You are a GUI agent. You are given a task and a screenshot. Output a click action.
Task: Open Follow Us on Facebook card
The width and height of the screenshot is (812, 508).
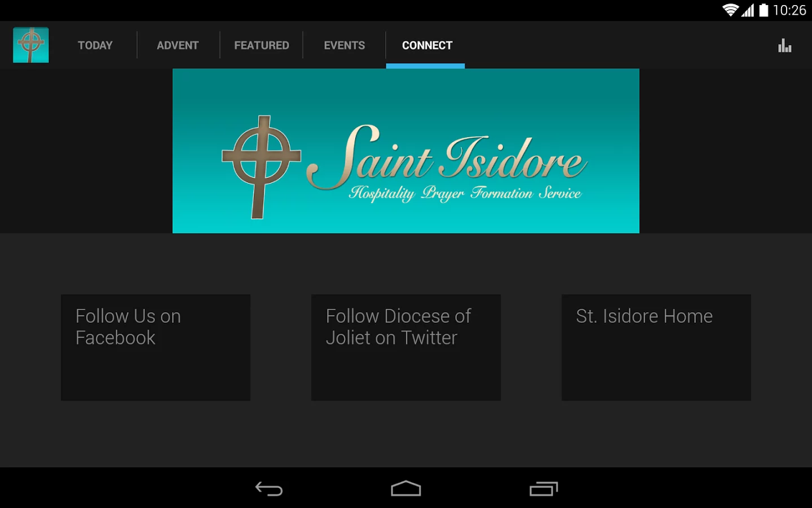pyautogui.click(x=156, y=347)
